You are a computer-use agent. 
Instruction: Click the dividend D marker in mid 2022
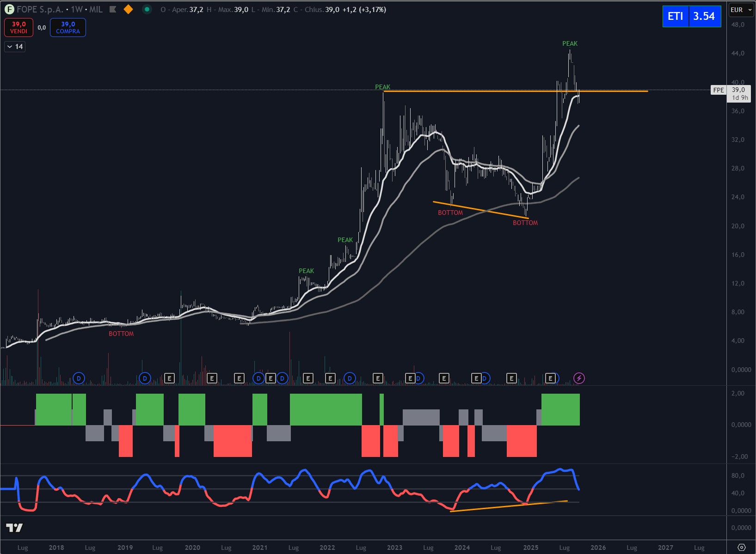(350, 378)
